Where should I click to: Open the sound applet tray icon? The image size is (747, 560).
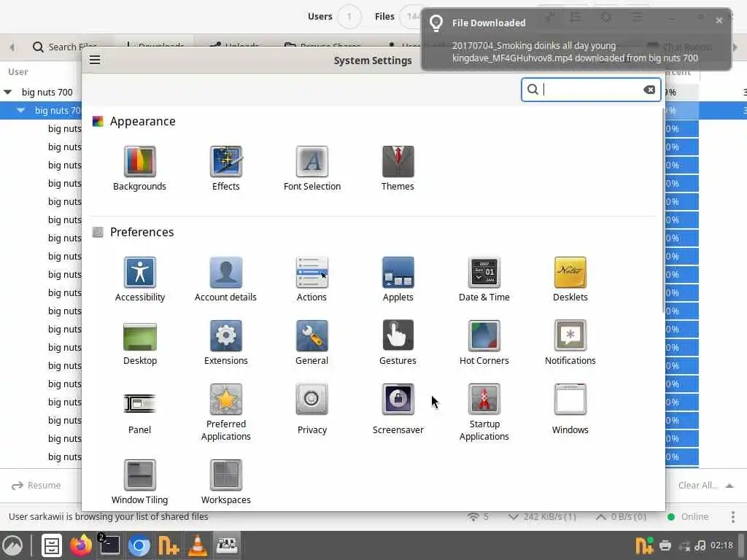pos(700,545)
